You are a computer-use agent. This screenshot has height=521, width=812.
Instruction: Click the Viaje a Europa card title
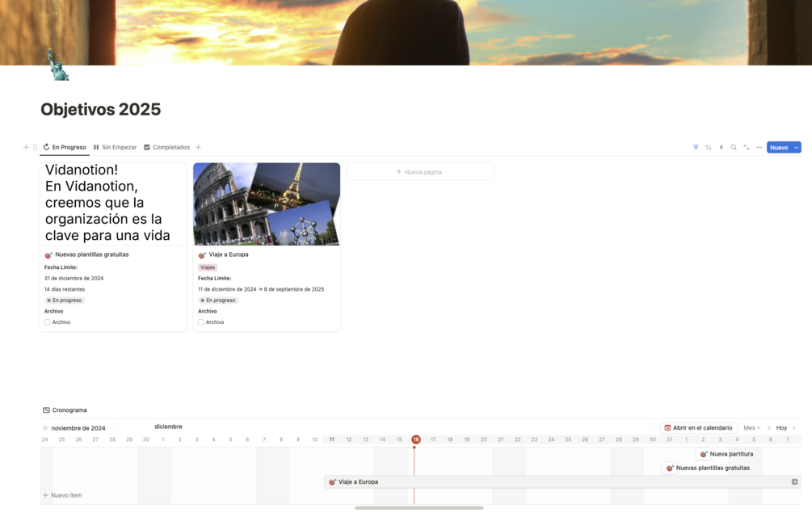tap(229, 254)
